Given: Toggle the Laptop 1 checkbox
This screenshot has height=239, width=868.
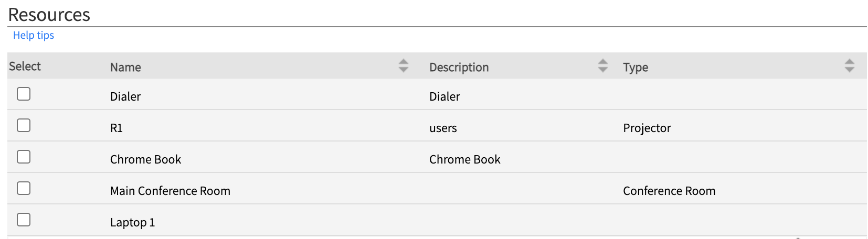Looking at the screenshot, I should pyautogui.click(x=24, y=220).
